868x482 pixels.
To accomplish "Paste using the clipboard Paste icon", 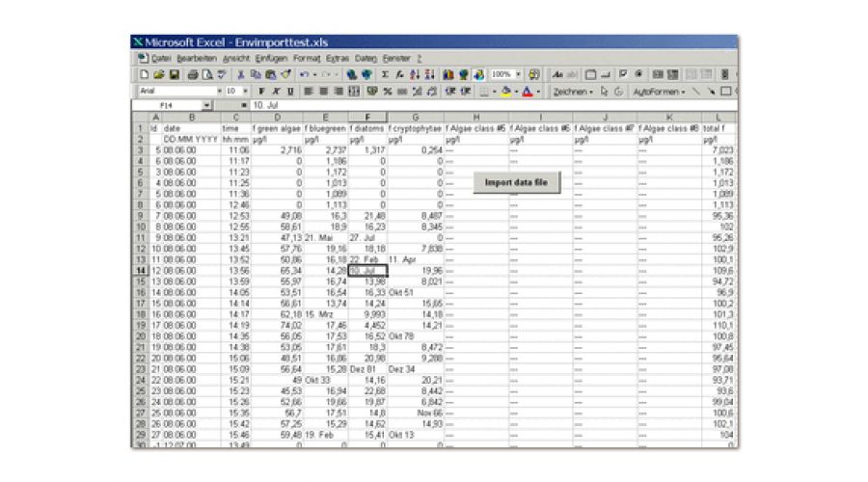I will point(271,74).
